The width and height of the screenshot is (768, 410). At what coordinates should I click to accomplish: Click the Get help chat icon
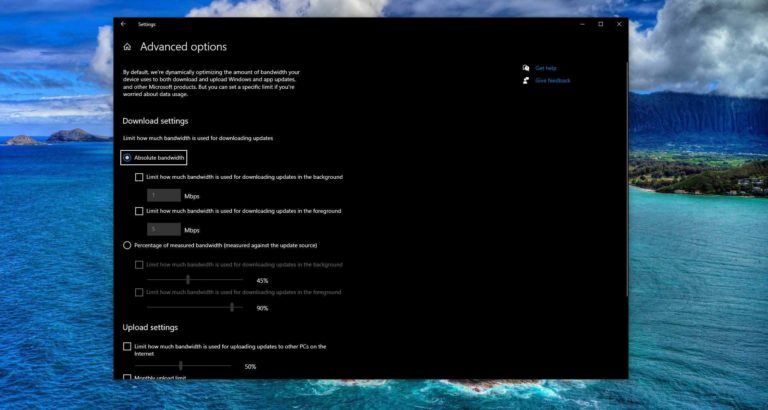coord(526,68)
